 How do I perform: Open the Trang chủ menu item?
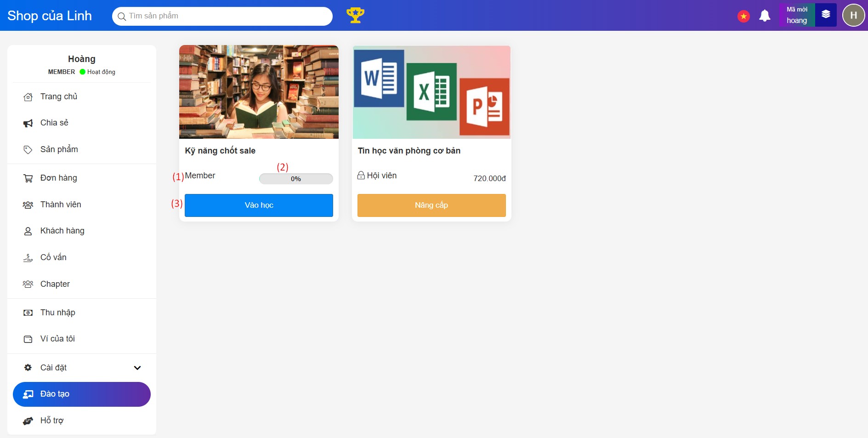point(58,97)
